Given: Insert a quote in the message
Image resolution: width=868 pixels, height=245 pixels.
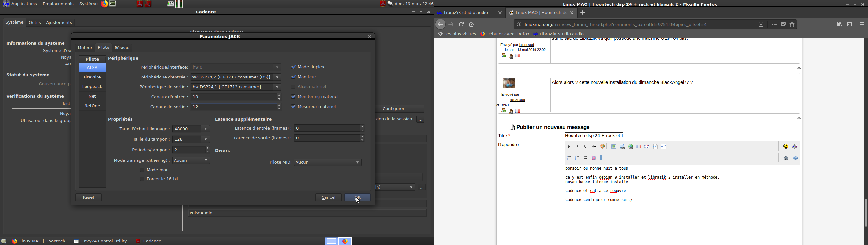Looking at the screenshot, I should point(664,147).
